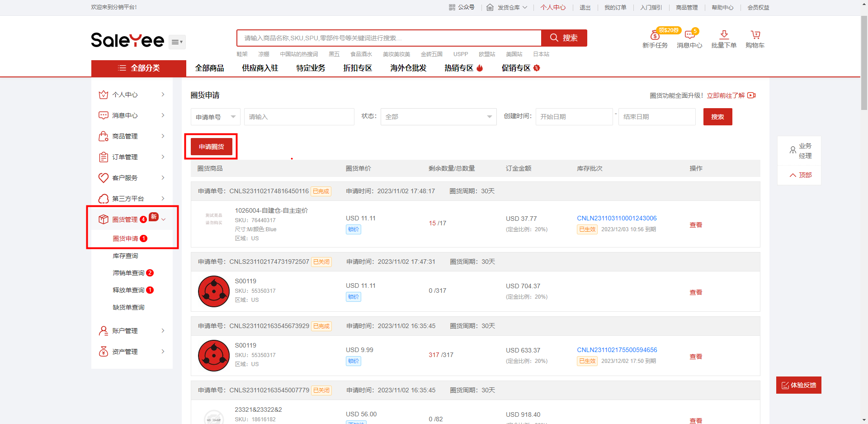Click the SaleYee logo

(127, 41)
